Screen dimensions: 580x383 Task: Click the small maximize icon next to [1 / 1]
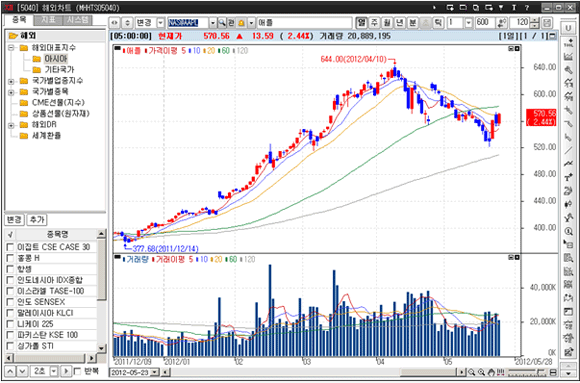[553, 36]
